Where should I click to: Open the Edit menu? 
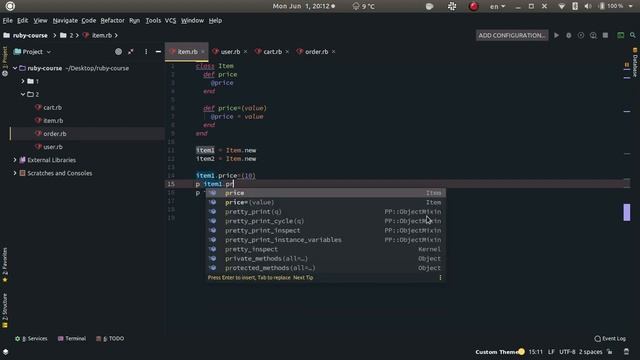(x=22, y=20)
